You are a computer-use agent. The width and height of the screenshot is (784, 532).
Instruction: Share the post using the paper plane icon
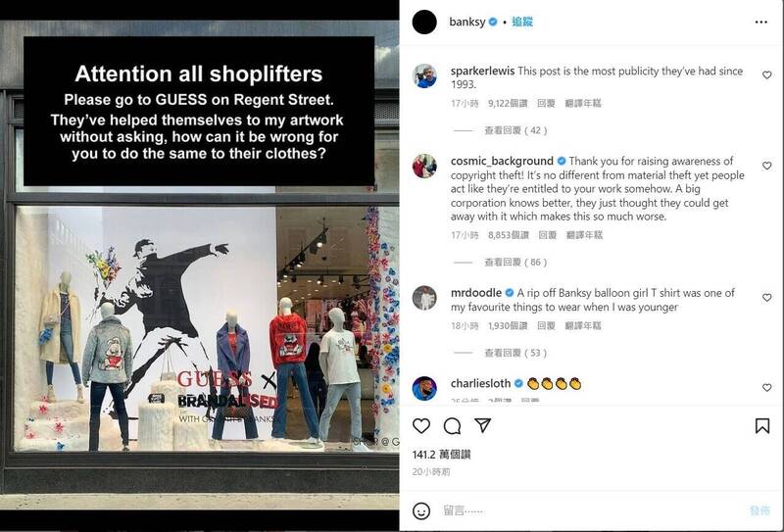tap(482, 425)
